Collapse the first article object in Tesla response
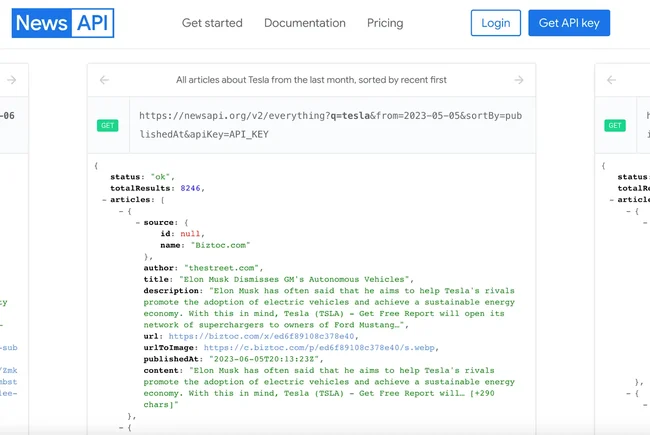This screenshot has width=650, height=435. point(121,211)
